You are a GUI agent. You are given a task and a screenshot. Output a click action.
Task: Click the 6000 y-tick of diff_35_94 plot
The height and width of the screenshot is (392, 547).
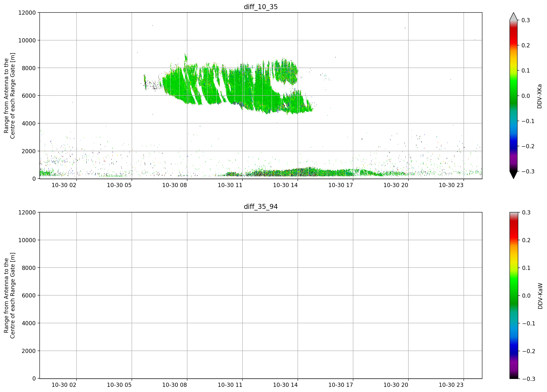29,295
